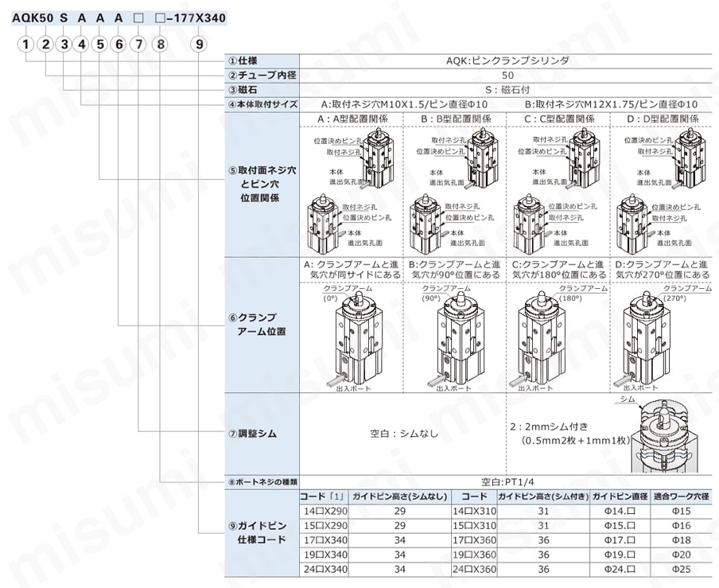Click the circled number 8 marker

(x=160, y=45)
